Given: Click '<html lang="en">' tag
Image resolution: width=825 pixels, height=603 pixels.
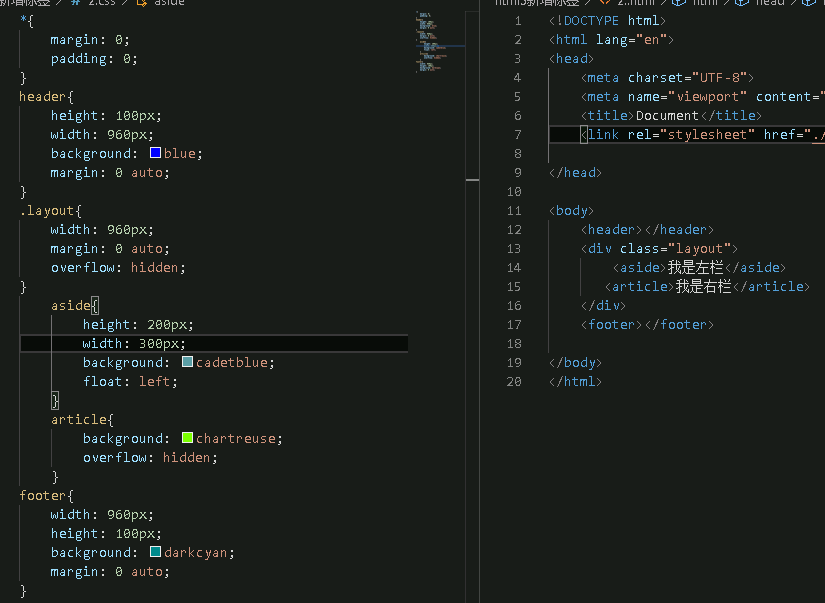Looking at the screenshot, I should 611,39.
